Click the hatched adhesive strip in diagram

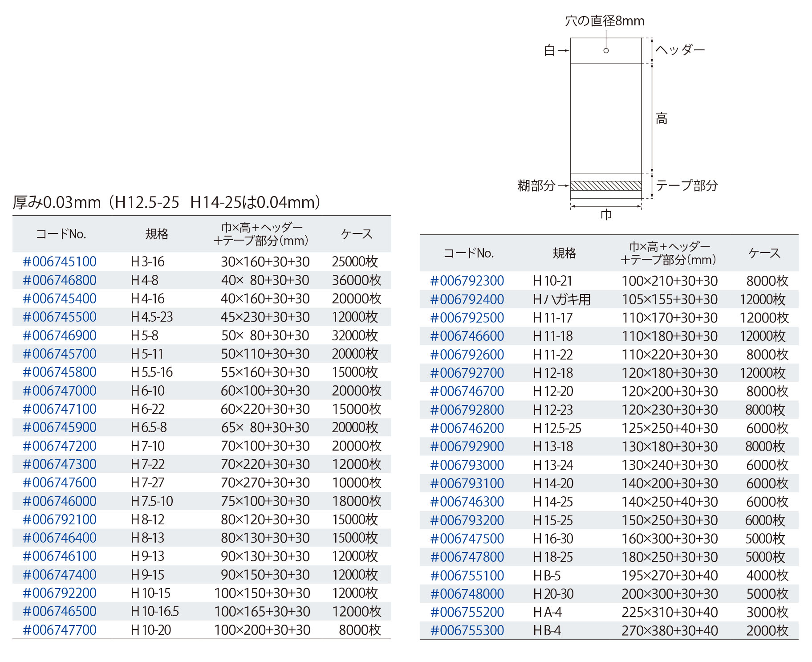(x=605, y=186)
